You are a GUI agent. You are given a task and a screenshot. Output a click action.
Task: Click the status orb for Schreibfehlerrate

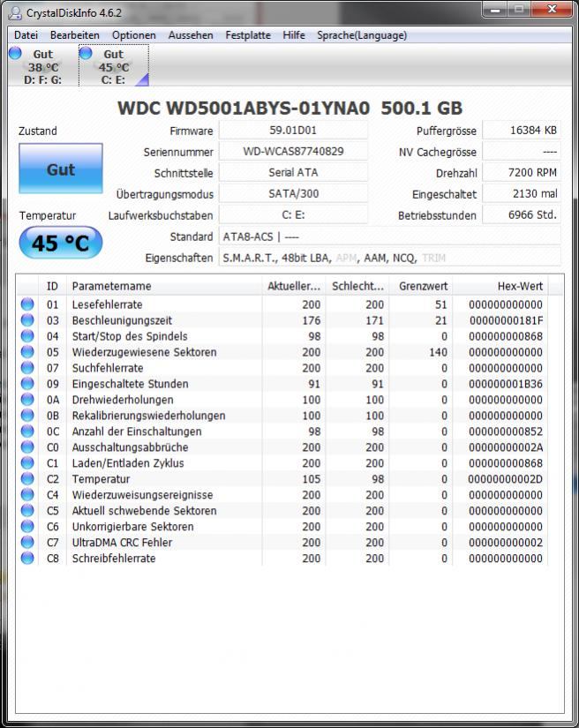[x=27, y=558]
